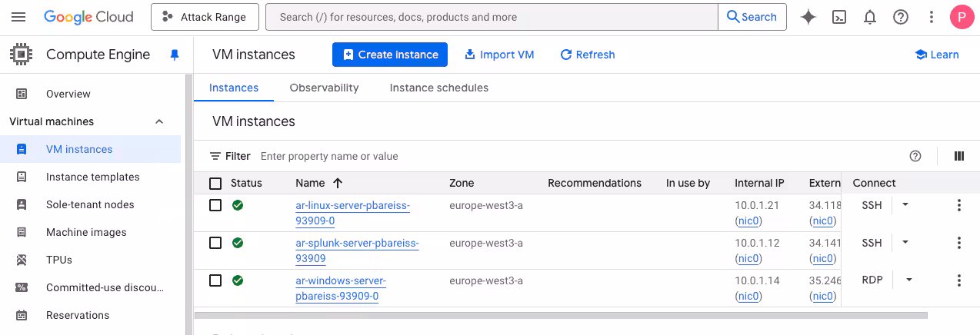Expand SSH options dropdown for ar-linux-server
The height and width of the screenshot is (335, 980).
click(x=905, y=205)
